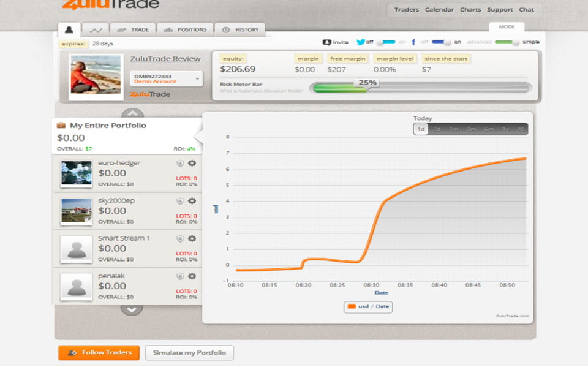Select the 6m chart range
Screen dimensions: 588x367
tap(489, 129)
